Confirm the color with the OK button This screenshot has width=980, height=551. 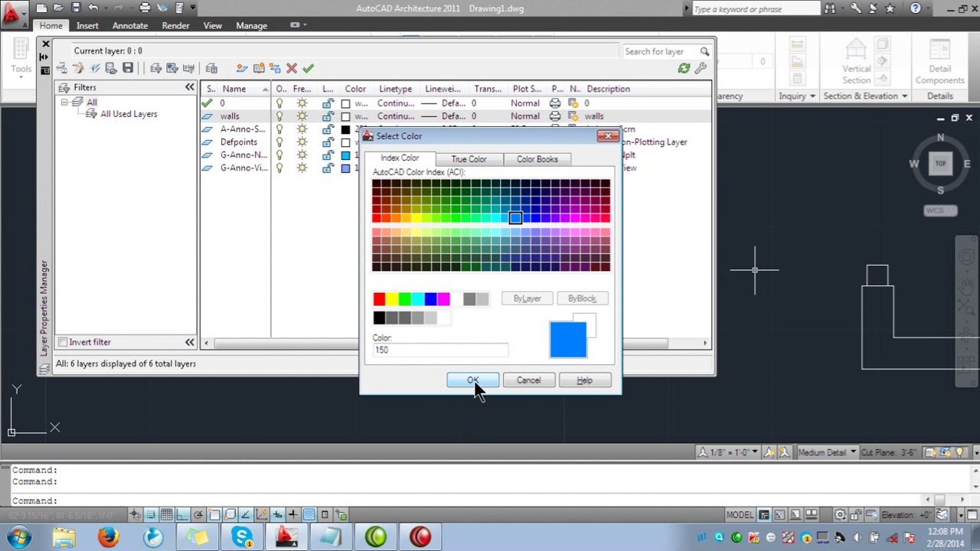[x=472, y=380]
